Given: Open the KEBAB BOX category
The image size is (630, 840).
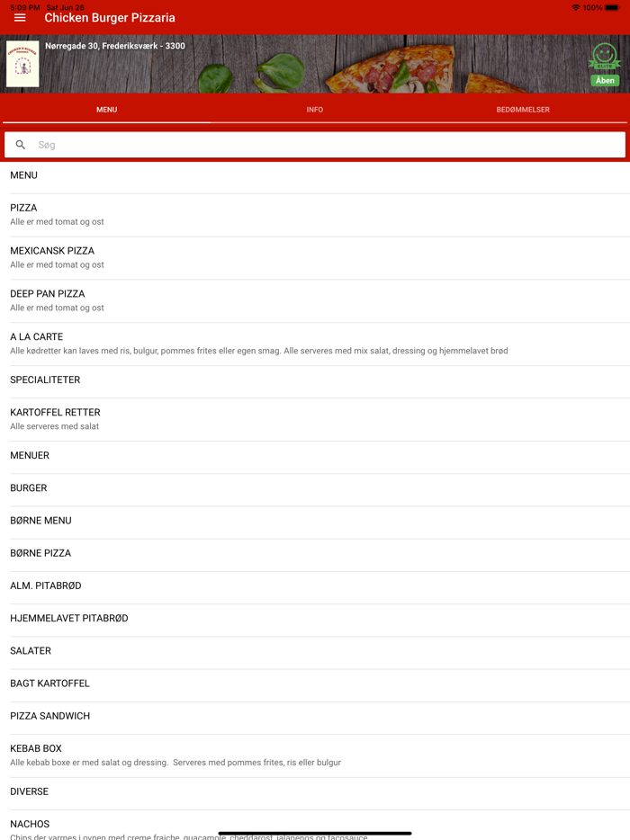Looking at the screenshot, I should click(x=315, y=755).
